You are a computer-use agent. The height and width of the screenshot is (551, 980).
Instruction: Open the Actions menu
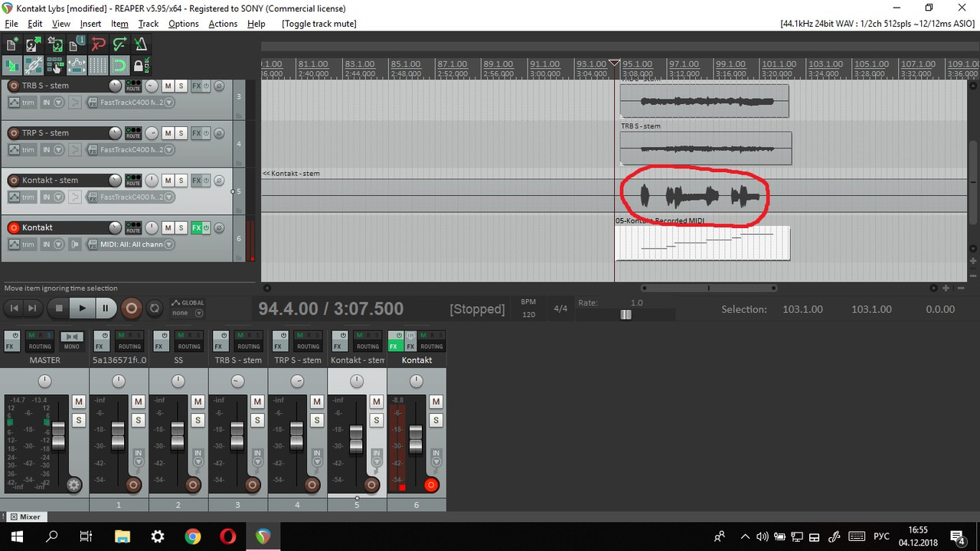tap(223, 24)
